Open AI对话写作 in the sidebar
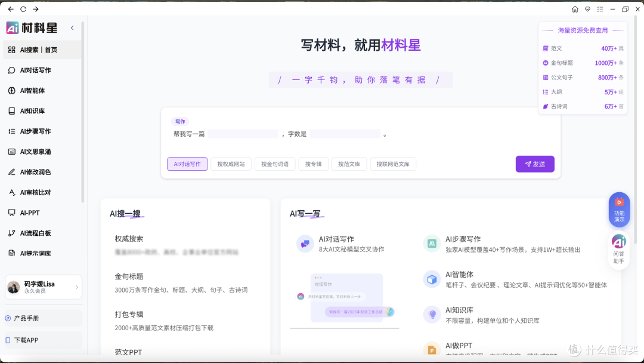The width and height of the screenshot is (644, 363). coord(42,70)
